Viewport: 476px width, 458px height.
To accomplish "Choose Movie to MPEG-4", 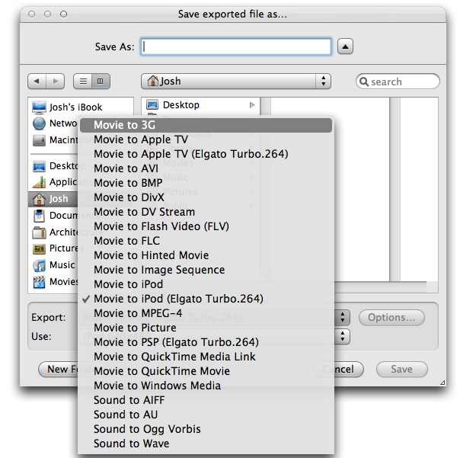I will tap(206, 313).
